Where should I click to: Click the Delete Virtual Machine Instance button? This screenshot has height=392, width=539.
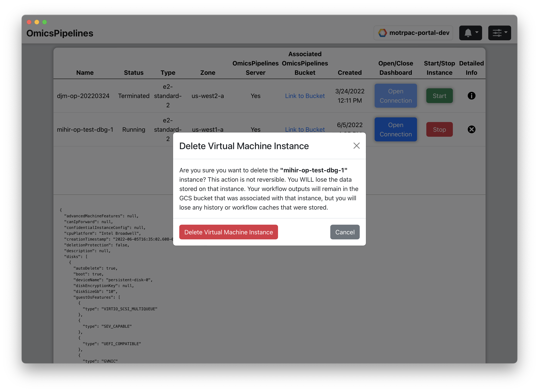click(x=228, y=232)
